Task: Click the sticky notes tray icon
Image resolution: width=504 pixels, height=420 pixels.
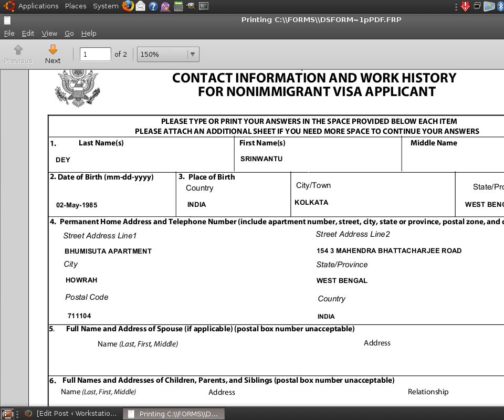Action: pyautogui.click(x=489, y=6)
